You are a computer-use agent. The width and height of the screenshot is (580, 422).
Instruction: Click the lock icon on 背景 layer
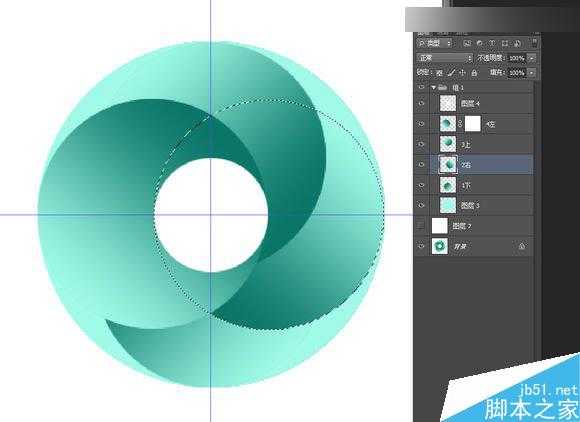[x=522, y=246]
